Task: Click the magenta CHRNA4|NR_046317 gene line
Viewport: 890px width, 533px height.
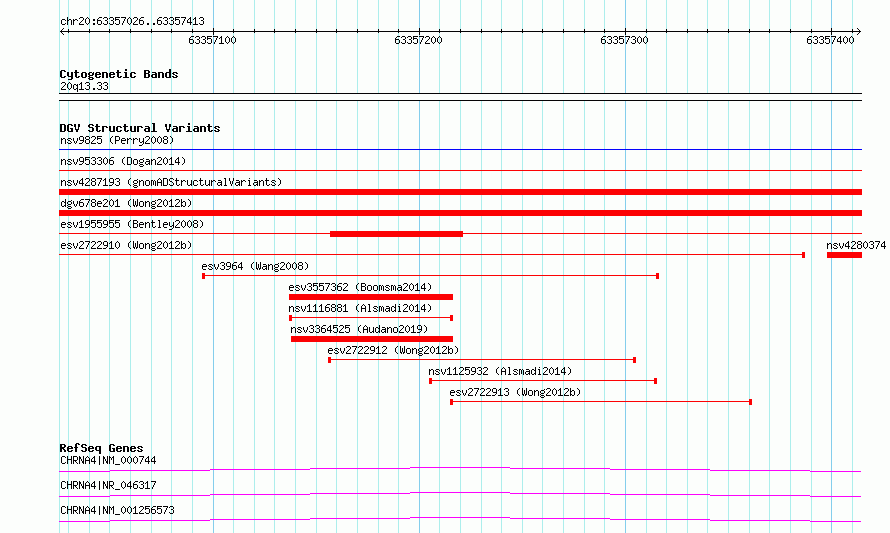Action: point(460,494)
